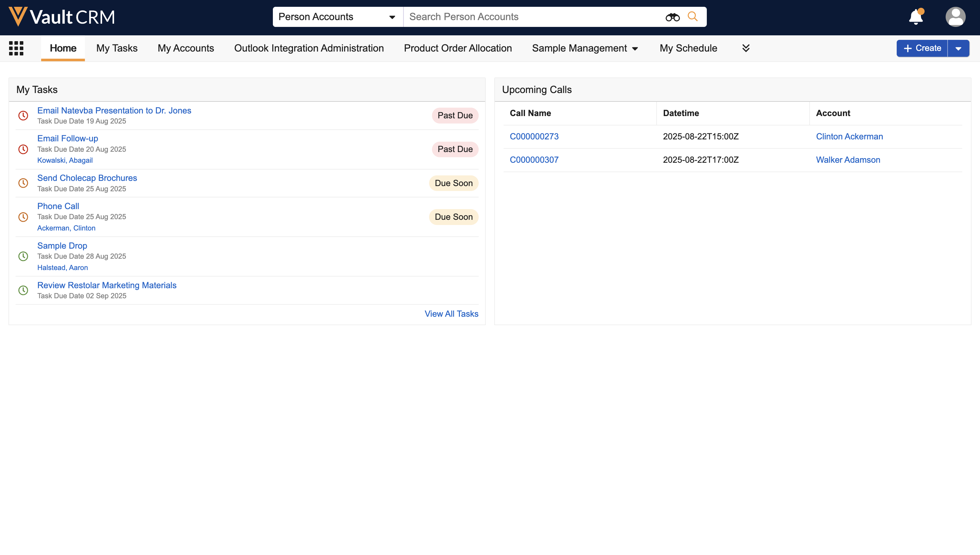Run search with the magnifying glass icon
This screenshot has height=555, width=980.
tap(693, 17)
